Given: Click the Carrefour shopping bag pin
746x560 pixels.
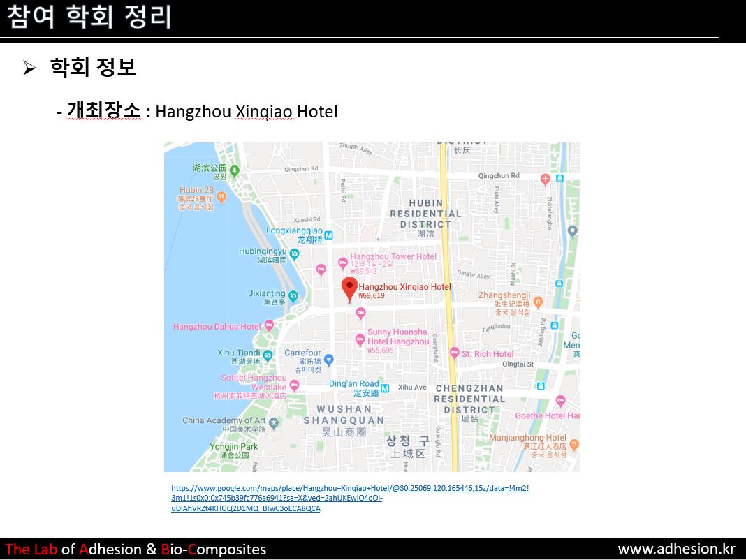Looking at the screenshot, I should [328, 360].
